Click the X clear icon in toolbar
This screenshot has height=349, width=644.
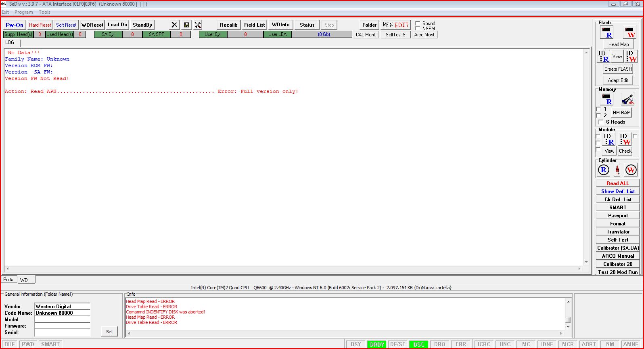(174, 25)
